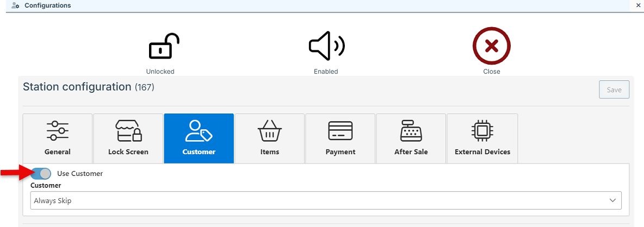The image size is (644, 227).
Task: Expand the Customer dropdown chevron arrow
Action: pyautogui.click(x=613, y=200)
